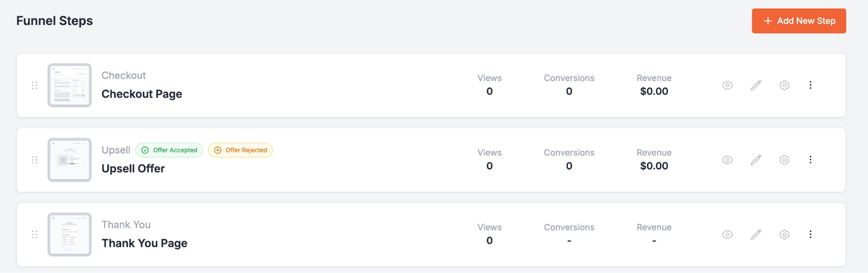
Task: Open settings gear for Checkout Page
Action: tap(784, 85)
